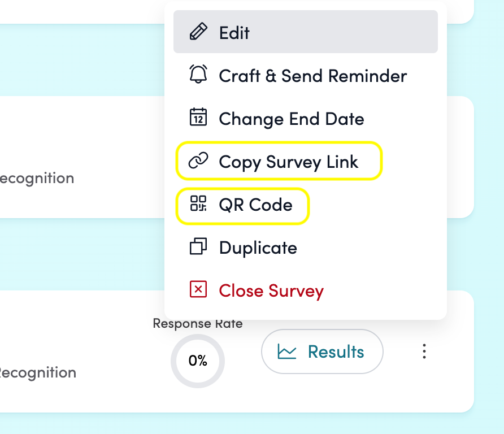Click the Recognition text in bottom card
The height and width of the screenshot is (434, 504).
[x=37, y=372]
